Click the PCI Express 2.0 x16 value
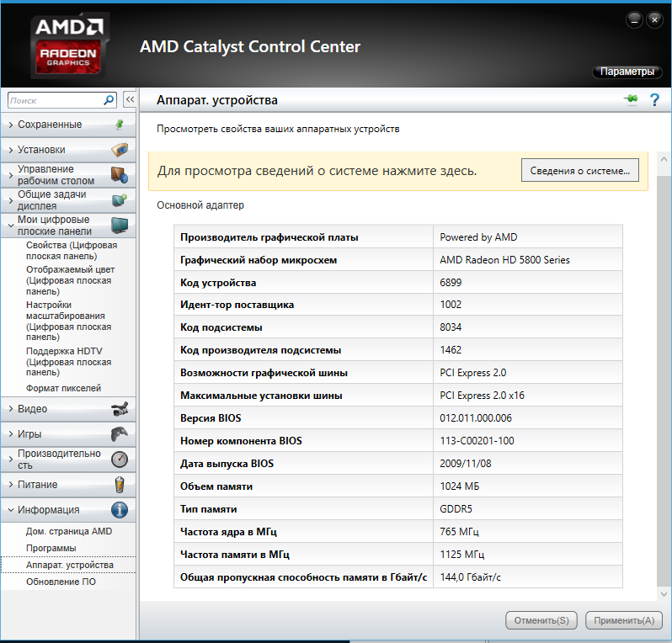Viewport: 672px width, 643px height. click(482, 396)
